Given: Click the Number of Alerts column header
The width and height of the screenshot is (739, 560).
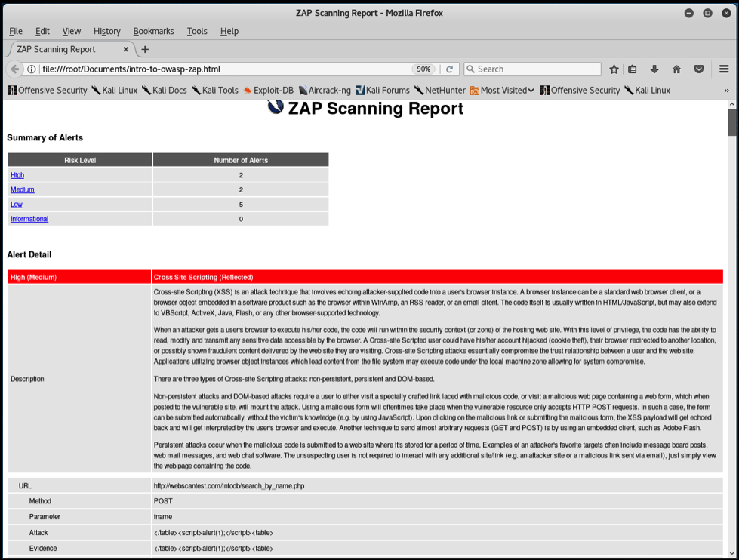Looking at the screenshot, I should pos(241,160).
